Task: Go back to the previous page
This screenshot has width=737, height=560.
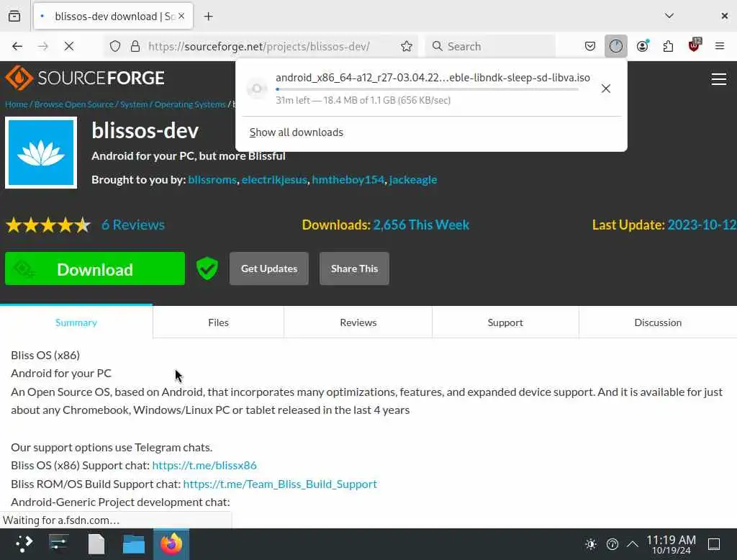Action: coord(17,46)
